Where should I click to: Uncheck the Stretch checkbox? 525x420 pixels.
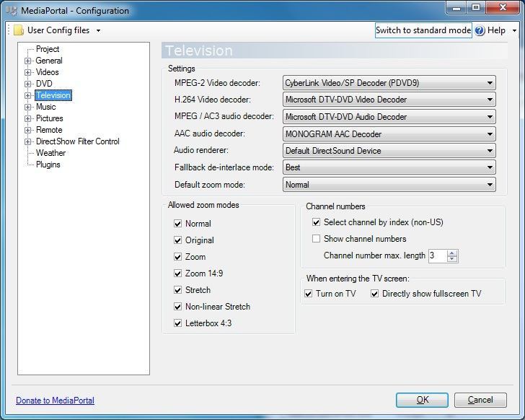point(178,290)
